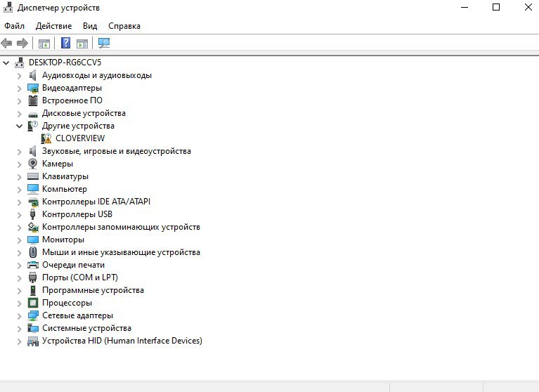
Task: Click the processor icon beside Процессоры
Action: click(33, 303)
